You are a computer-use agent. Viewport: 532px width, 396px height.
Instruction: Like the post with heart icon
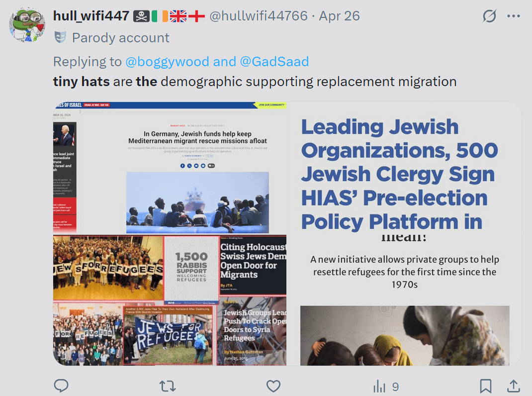point(273,386)
